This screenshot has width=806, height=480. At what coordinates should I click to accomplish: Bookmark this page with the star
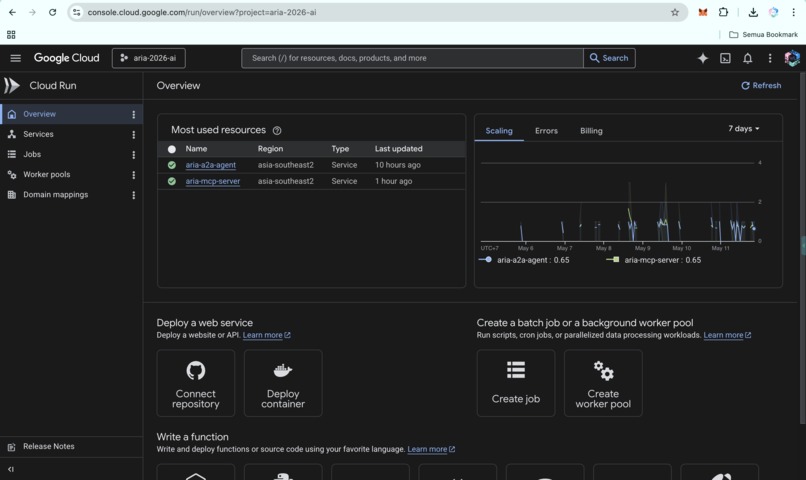(675, 12)
